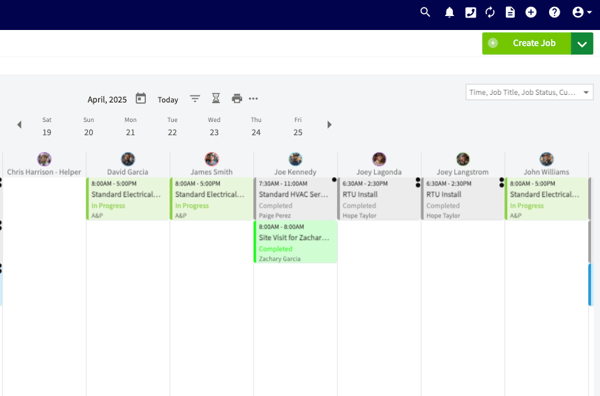This screenshot has height=396, width=600.
Task: Open the document page icon
Action: pyautogui.click(x=510, y=13)
